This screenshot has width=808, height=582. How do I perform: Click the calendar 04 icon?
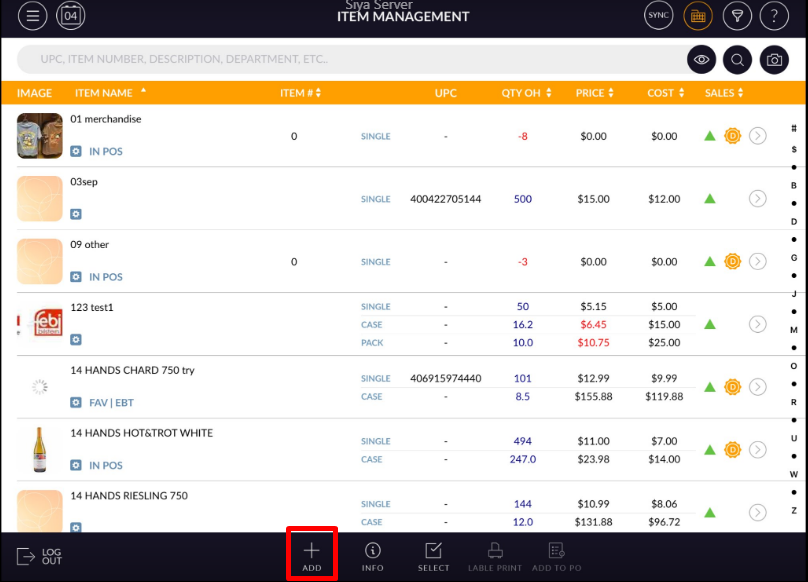(71, 16)
